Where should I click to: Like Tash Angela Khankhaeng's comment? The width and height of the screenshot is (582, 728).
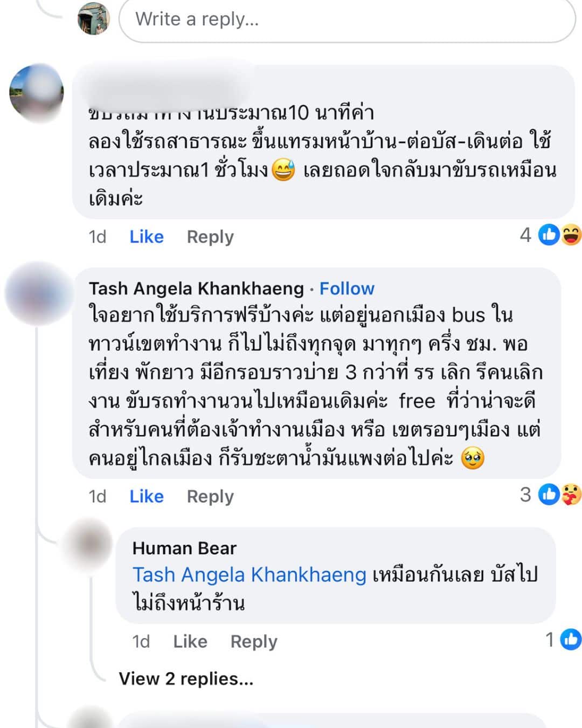[x=145, y=496]
